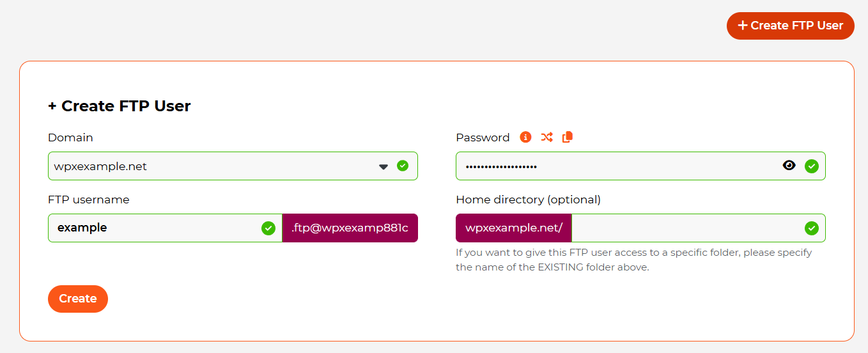The width and height of the screenshot is (868, 353).
Task: Click the password info icon
Action: click(525, 137)
